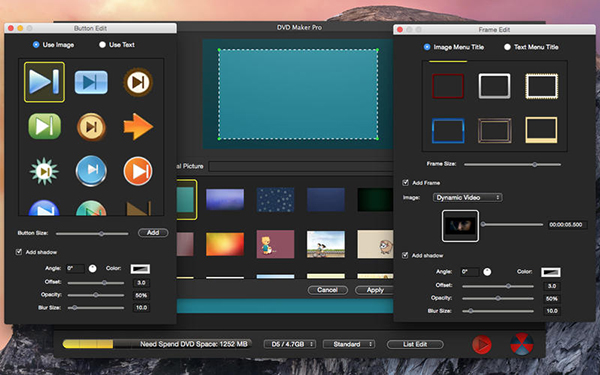This screenshot has width=600, height=375.
Task: Click Opacity slider in Button Edit
Action: pos(96,295)
